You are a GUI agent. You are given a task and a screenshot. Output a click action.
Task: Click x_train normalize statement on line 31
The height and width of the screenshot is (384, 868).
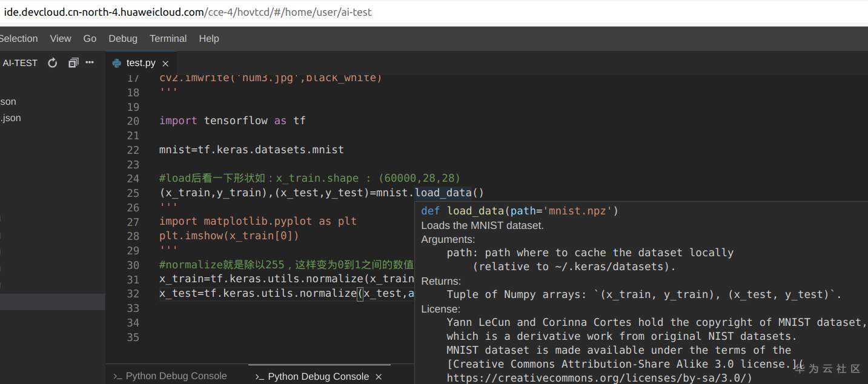click(287, 279)
